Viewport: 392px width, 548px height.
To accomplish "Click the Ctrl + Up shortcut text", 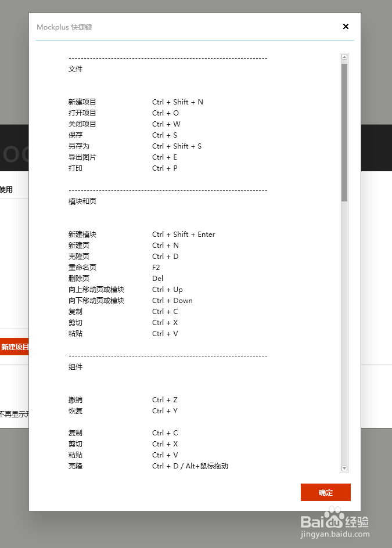I will point(167,290).
